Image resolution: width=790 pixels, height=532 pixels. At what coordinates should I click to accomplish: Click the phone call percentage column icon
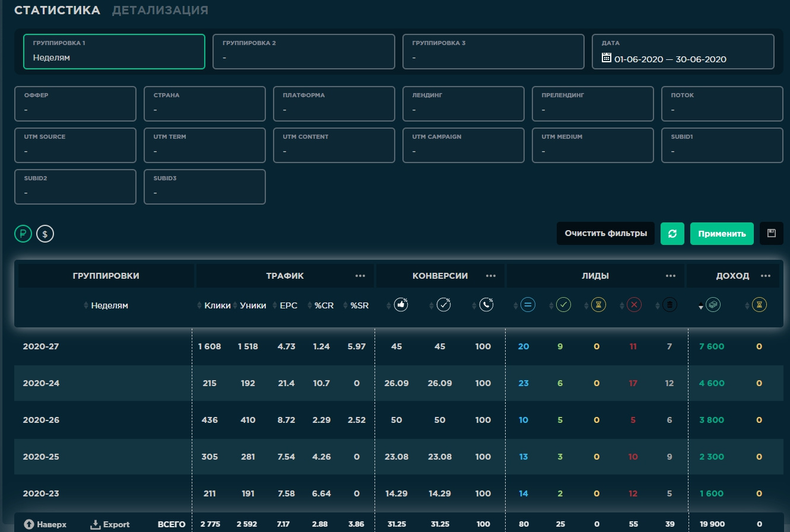point(486,305)
